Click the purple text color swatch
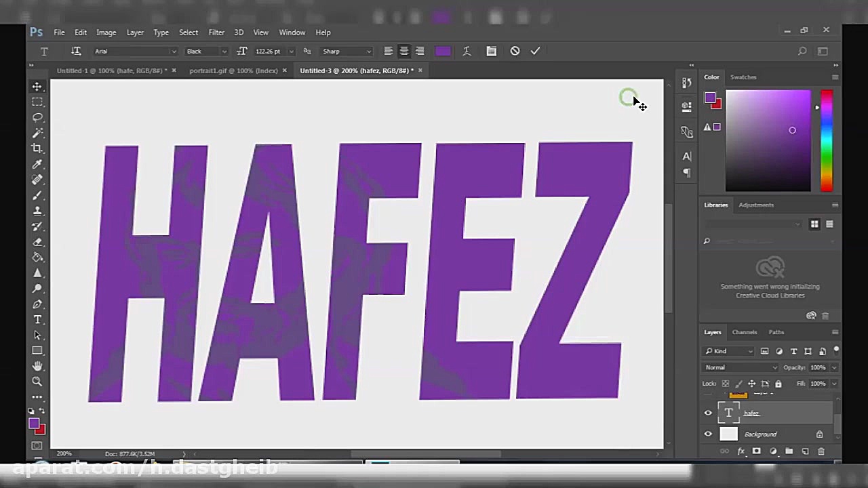This screenshot has height=488, width=868. 443,51
